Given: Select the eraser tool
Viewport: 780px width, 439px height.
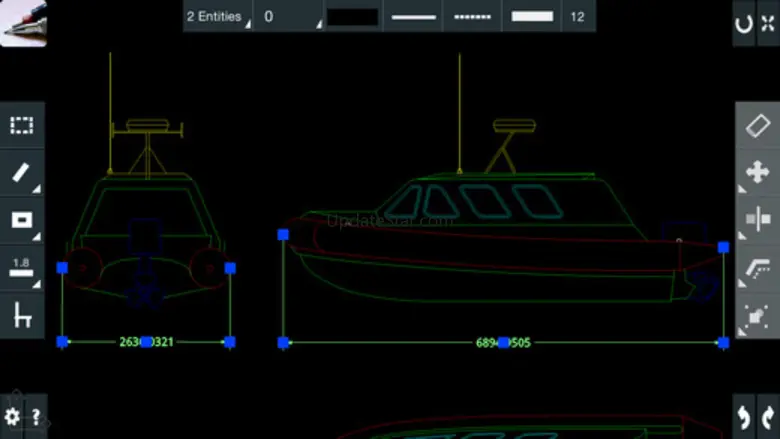Looking at the screenshot, I should pos(758,125).
